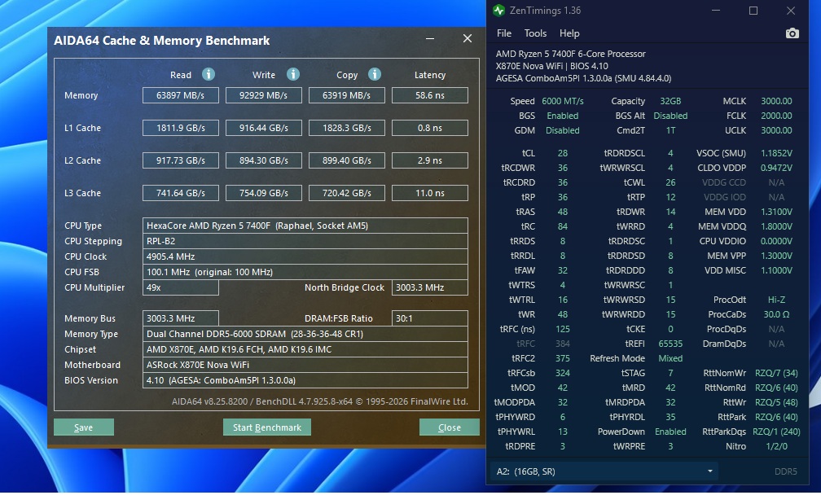The width and height of the screenshot is (821, 504).
Task: Click the MEM VDD value 1.3100V
Action: [x=776, y=212]
